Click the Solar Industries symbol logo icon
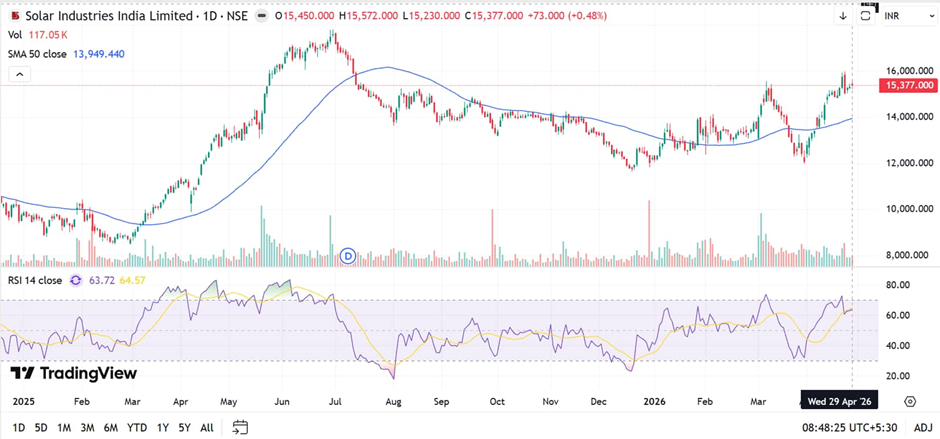Image resolution: width=940 pixels, height=439 pixels. pyautogui.click(x=13, y=16)
